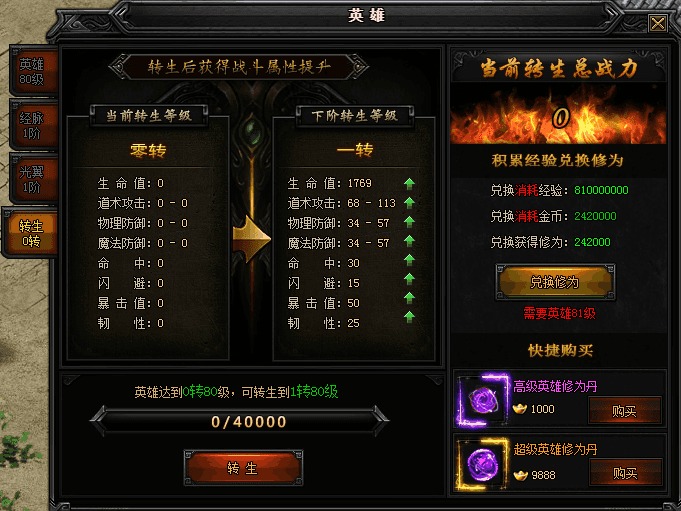The width and height of the screenshot is (681, 511).
Task: Click the green gem ornament above the arrow
Action: [251, 129]
